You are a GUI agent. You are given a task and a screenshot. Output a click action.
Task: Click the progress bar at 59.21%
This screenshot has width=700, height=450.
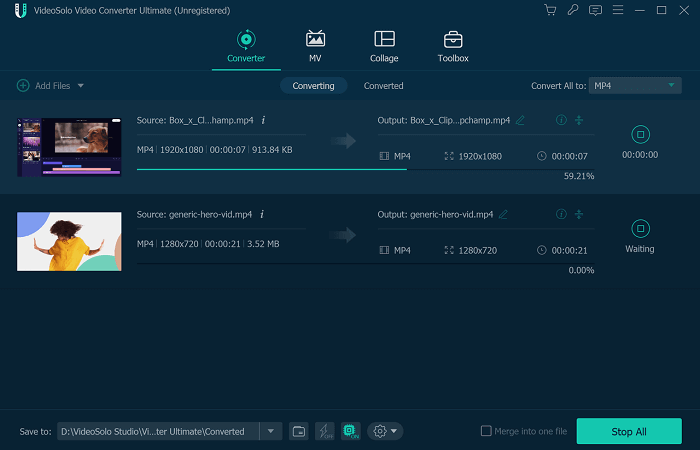tap(365, 169)
